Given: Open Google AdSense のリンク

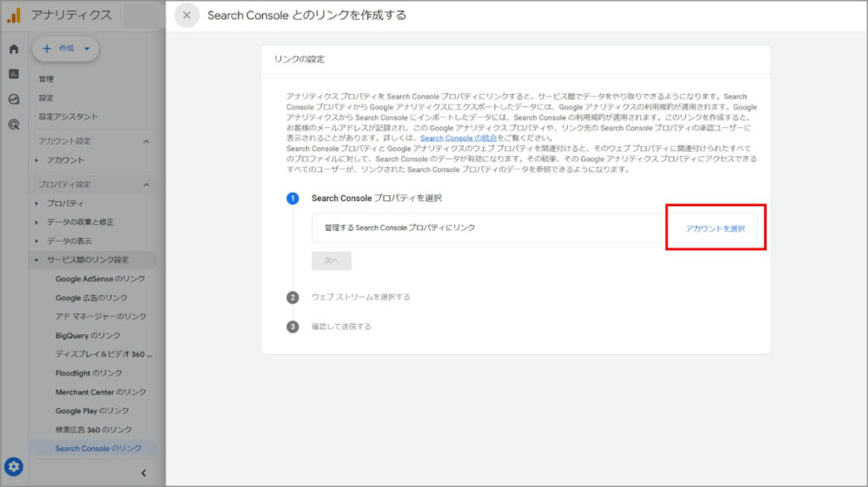Looking at the screenshot, I should tap(100, 278).
